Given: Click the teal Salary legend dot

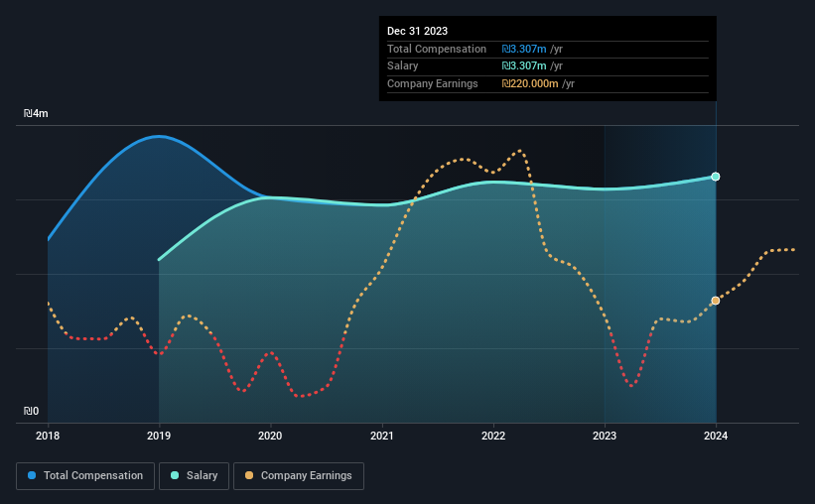Looking at the screenshot, I should [175, 475].
